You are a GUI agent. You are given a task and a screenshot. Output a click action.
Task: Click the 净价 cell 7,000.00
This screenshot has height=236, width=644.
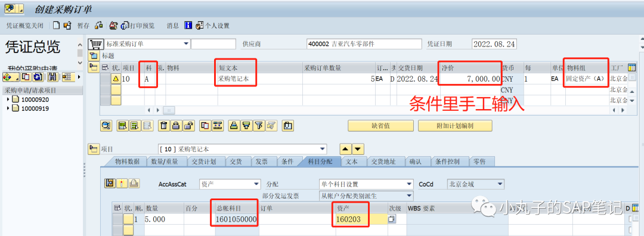pyautogui.click(x=470, y=79)
